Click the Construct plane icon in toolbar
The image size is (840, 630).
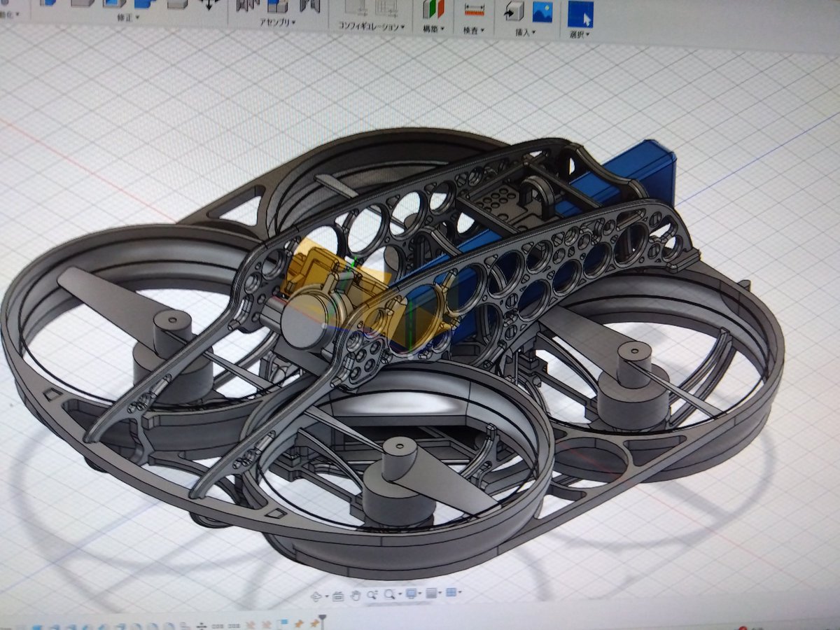click(433, 9)
